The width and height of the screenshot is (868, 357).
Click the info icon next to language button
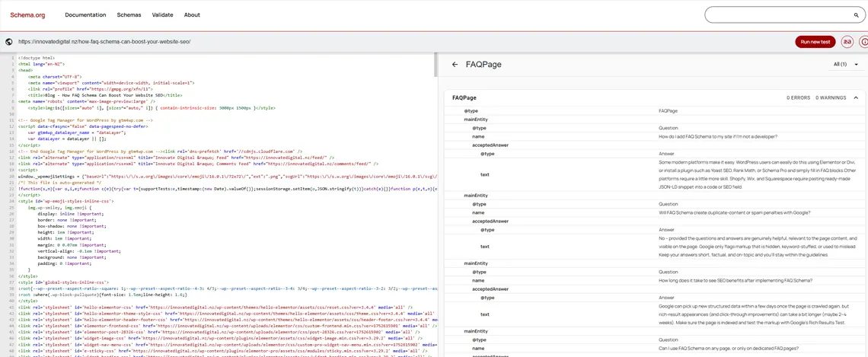863,42
